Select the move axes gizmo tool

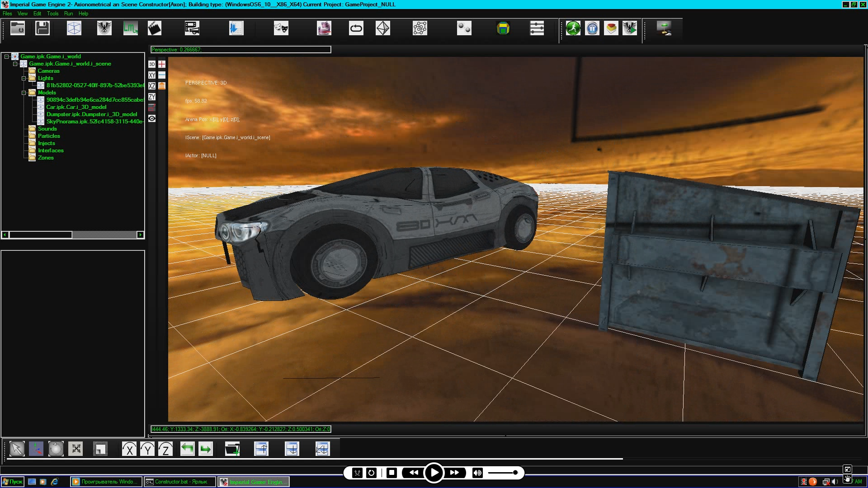pyautogui.click(x=36, y=449)
